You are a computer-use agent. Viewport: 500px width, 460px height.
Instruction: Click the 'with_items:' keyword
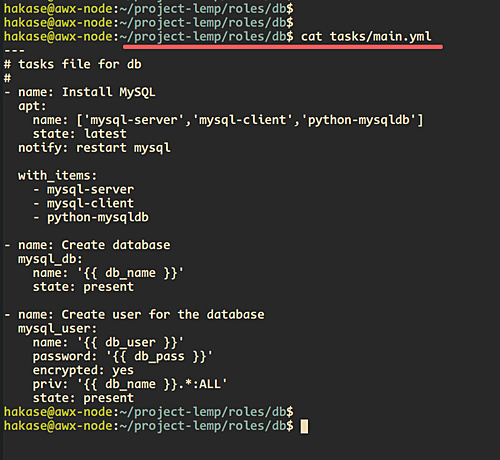click(x=57, y=176)
